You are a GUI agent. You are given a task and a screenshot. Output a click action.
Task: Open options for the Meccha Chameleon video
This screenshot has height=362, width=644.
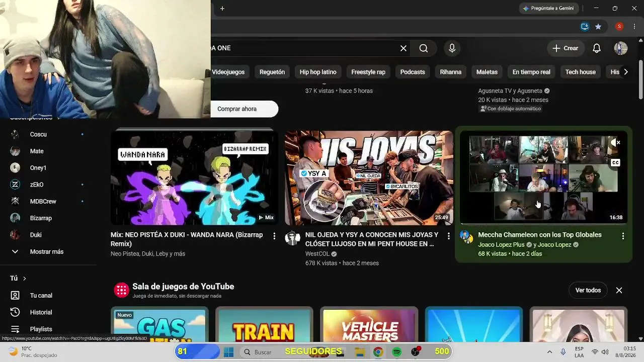click(x=623, y=236)
